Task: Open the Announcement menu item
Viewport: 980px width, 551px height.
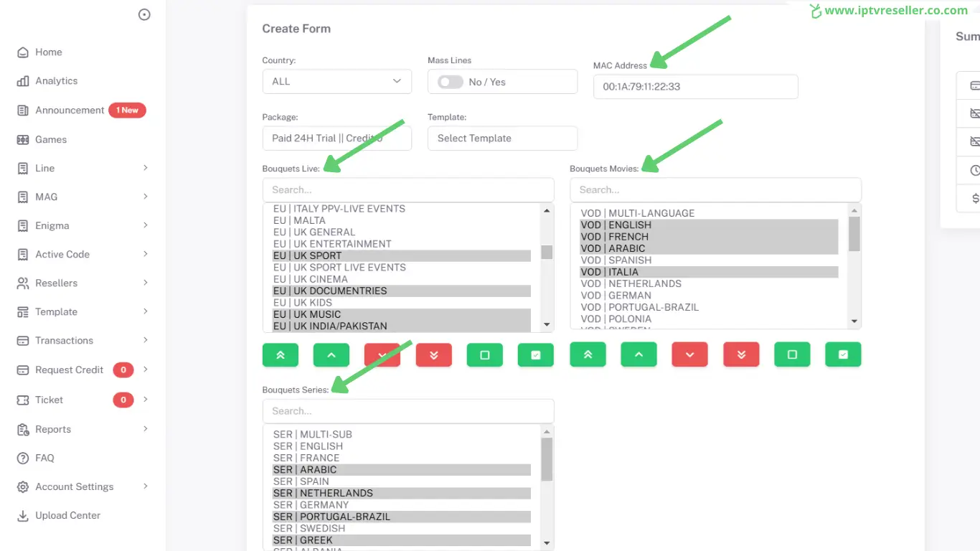Action: point(70,110)
